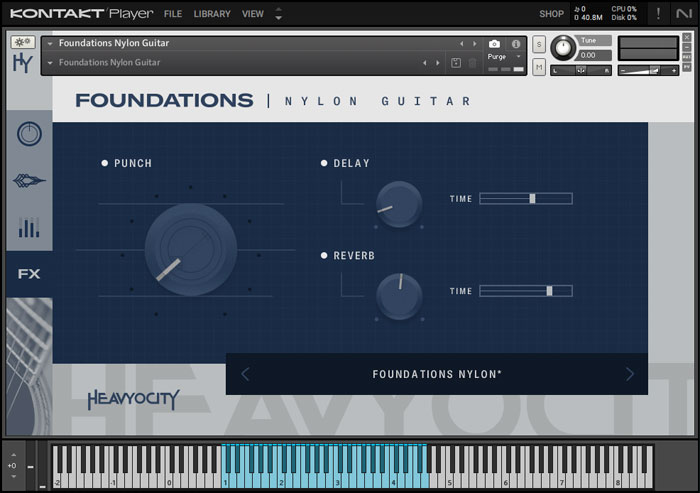Screen dimensions: 700x493
Task: Click the large PUNCH knob
Action: click(x=191, y=249)
